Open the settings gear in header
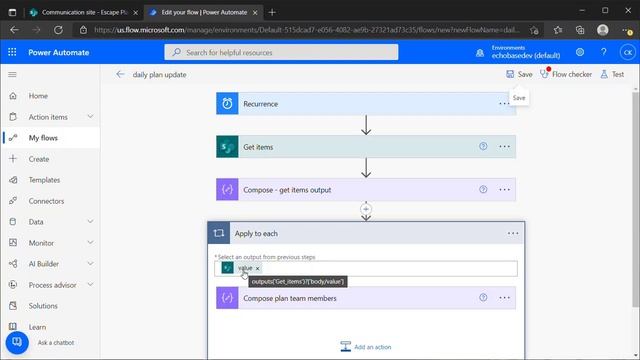 580,52
